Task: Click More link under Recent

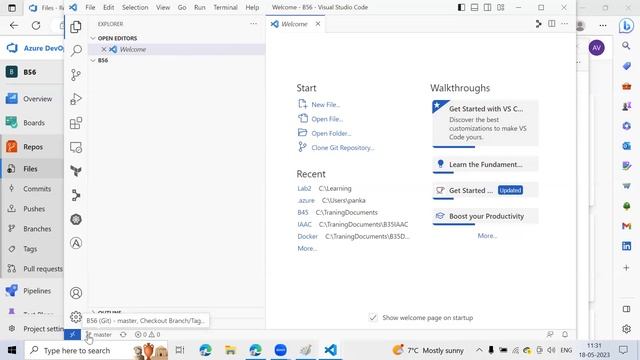Action: (307, 248)
